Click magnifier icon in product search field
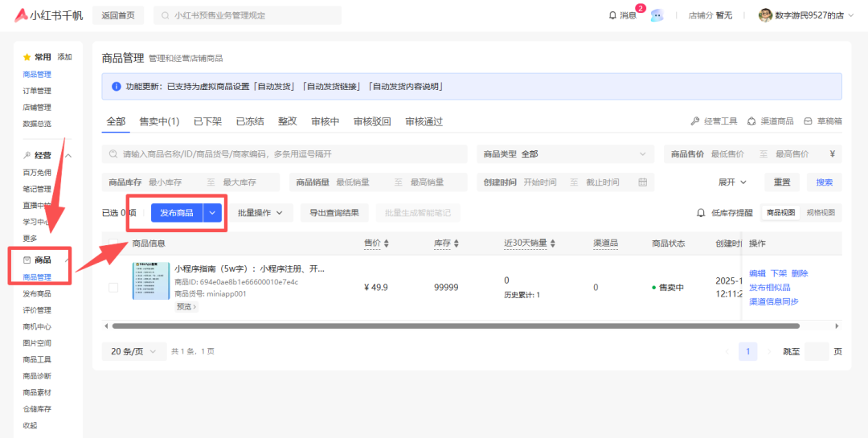 pos(114,154)
